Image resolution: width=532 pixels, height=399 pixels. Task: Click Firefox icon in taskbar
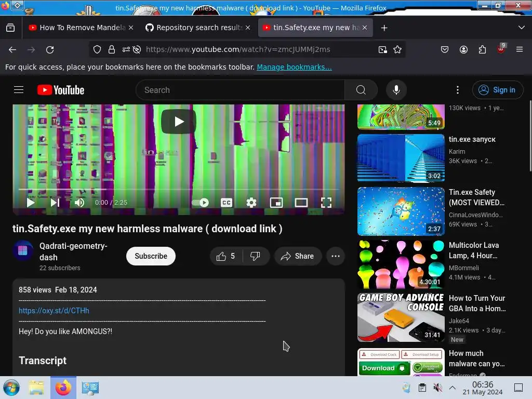pyautogui.click(x=63, y=388)
